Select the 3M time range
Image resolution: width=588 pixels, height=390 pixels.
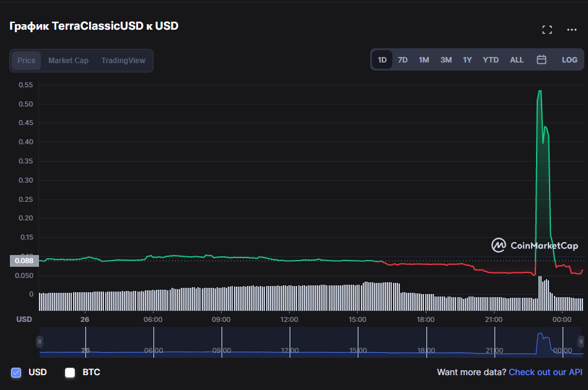click(x=446, y=60)
